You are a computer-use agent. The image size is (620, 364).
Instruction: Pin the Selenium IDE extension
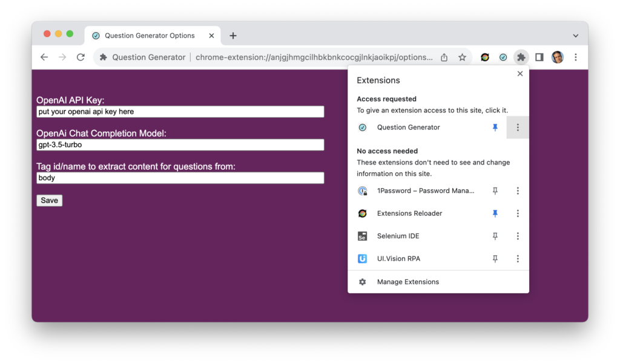click(495, 236)
